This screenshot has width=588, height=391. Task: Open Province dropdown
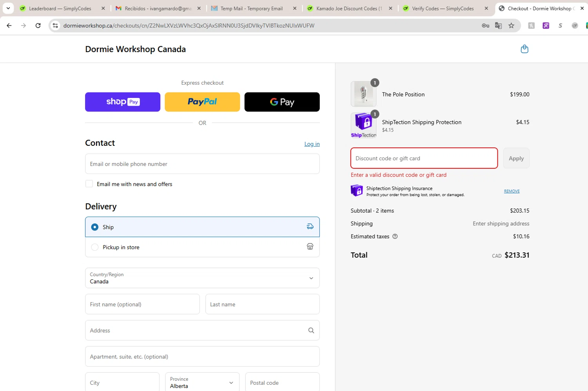click(202, 382)
